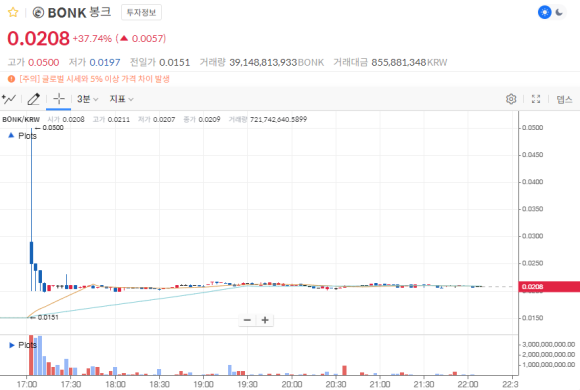This screenshot has height=390, width=580.
Task: Click the 투자정보 button
Action: click(x=141, y=13)
